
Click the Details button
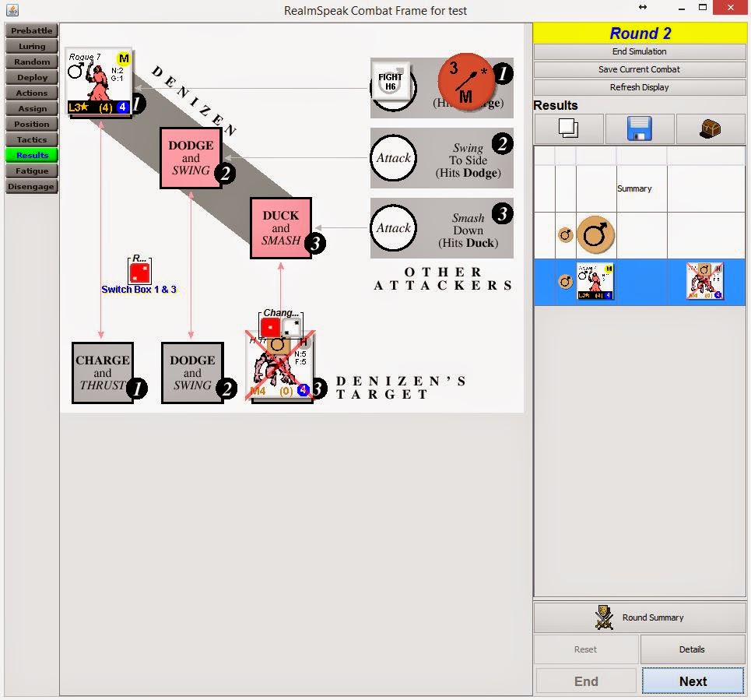click(692, 649)
